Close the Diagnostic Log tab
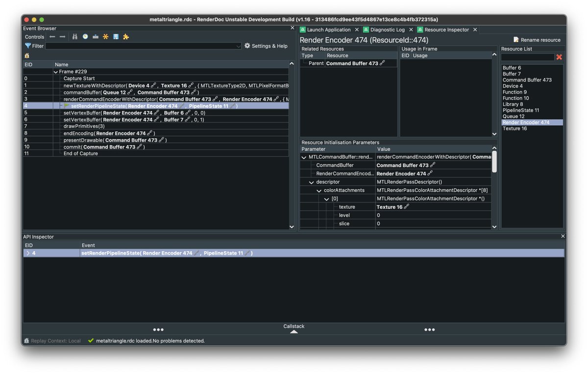The image size is (588, 374). click(x=411, y=30)
